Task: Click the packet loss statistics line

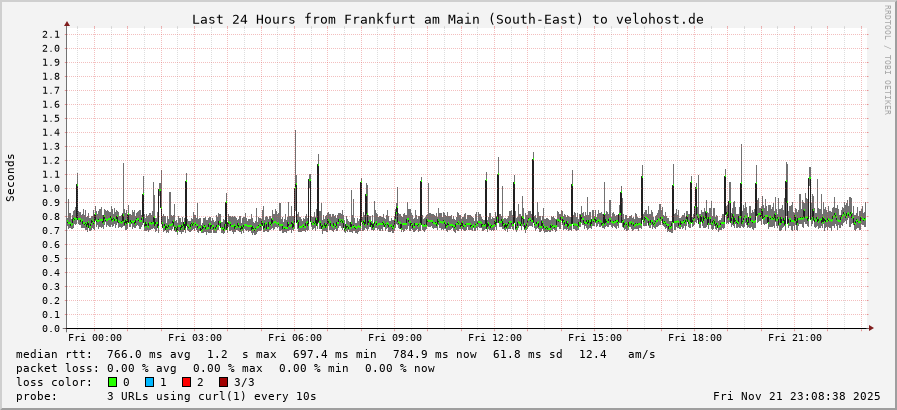Action: (x=226, y=368)
